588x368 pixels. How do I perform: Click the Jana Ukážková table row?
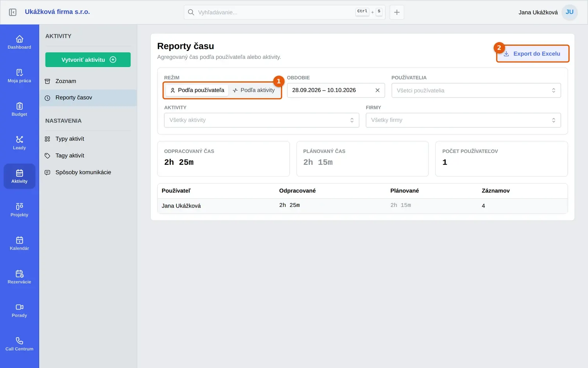362,206
